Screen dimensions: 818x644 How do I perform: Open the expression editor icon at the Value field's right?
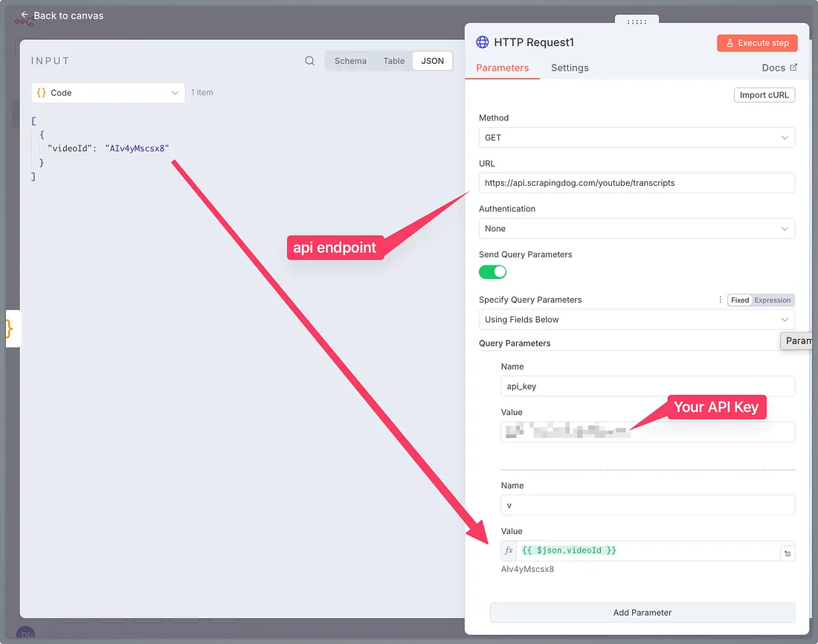pyautogui.click(x=788, y=553)
